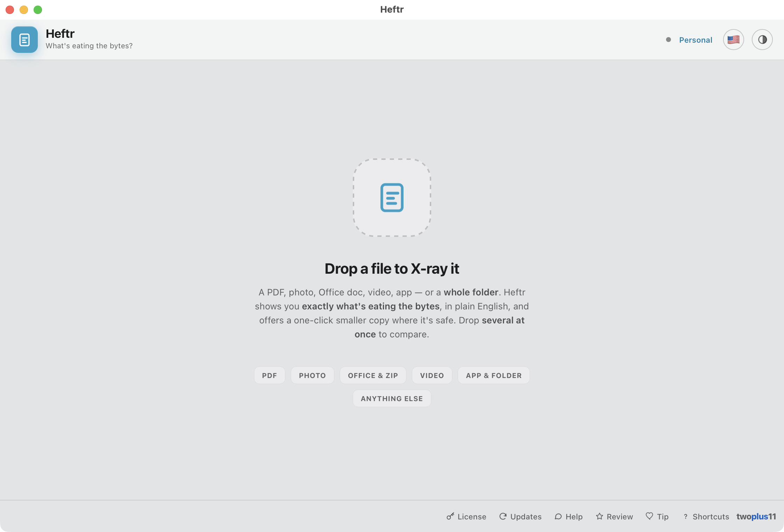
Task: Open the US flag language selector
Action: 733,40
